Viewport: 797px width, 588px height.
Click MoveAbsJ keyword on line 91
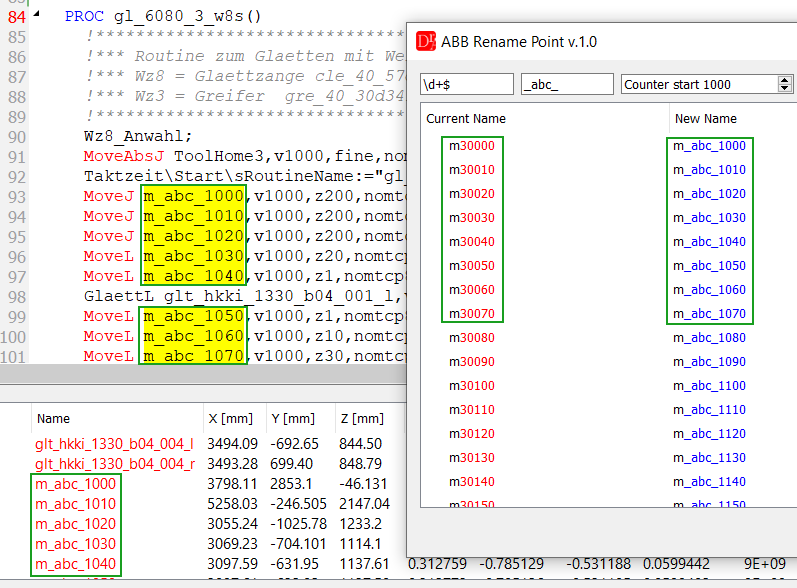(x=124, y=156)
